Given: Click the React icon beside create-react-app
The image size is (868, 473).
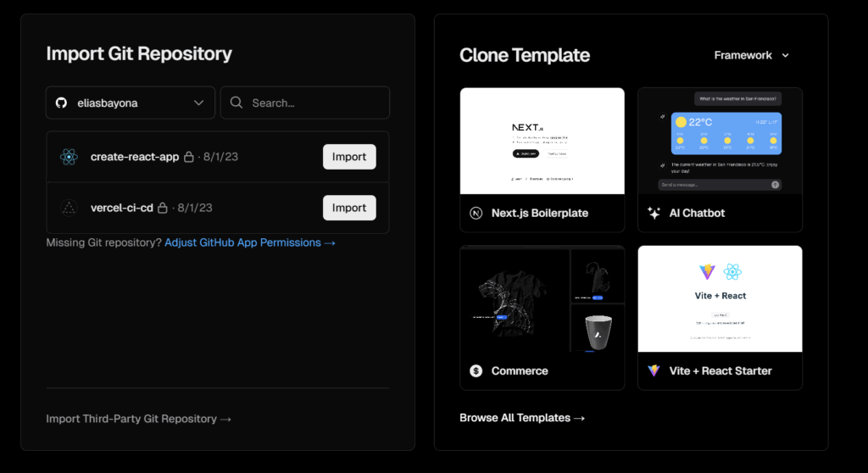Looking at the screenshot, I should (x=70, y=157).
